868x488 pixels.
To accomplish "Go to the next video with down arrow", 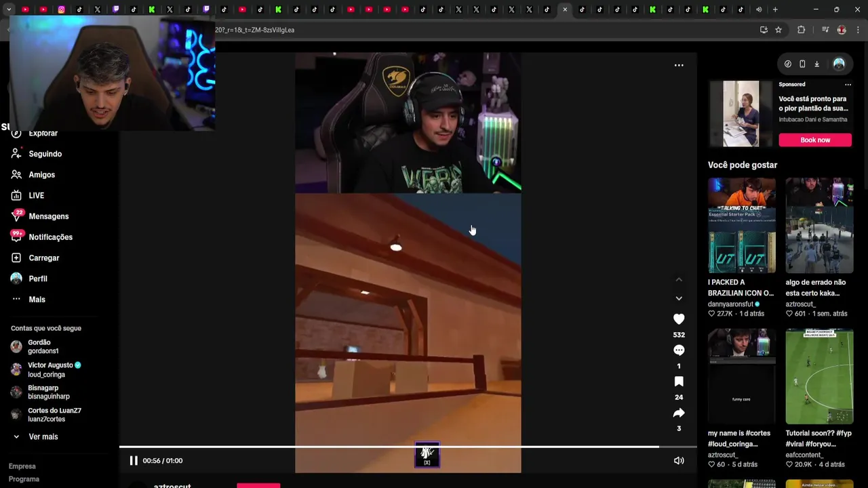I will (679, 298).
